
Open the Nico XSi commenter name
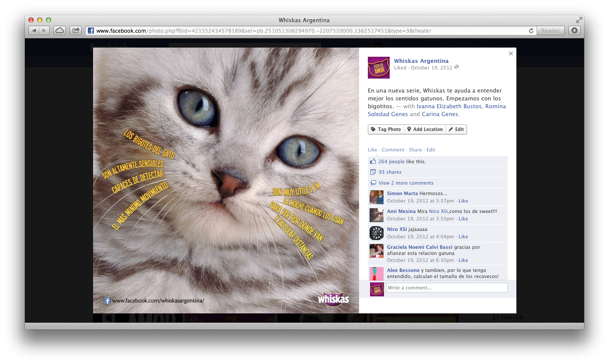(x=397, y=229)
